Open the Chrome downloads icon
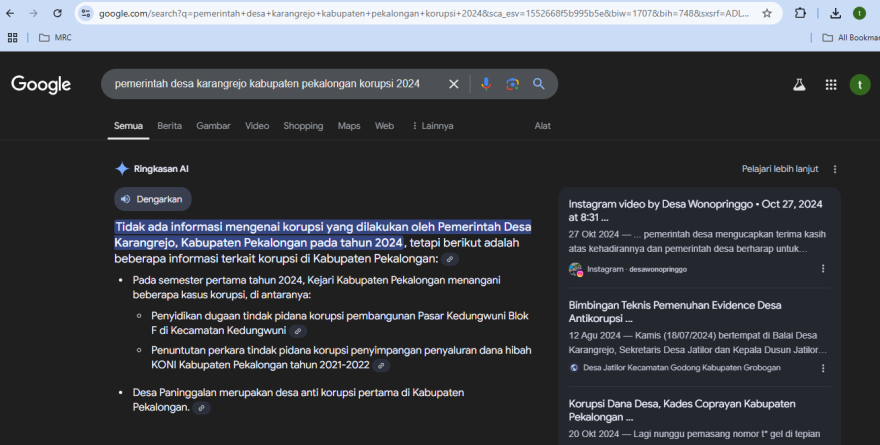 click(835, 13)
